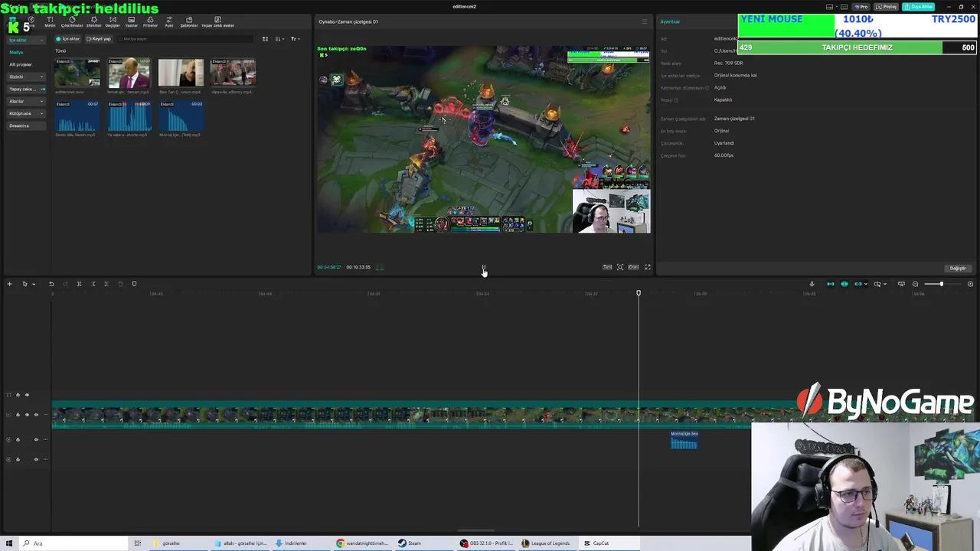The height and width of the screenshot is (551, 980).
Task: Select Alt projeler in the sidebar
Action: (x=21, y=64)
